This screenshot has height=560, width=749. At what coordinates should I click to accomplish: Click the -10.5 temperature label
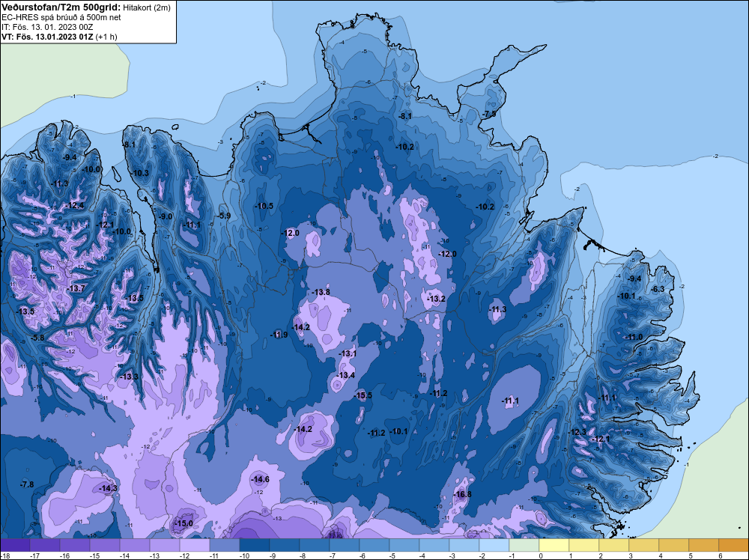point(264,206)
